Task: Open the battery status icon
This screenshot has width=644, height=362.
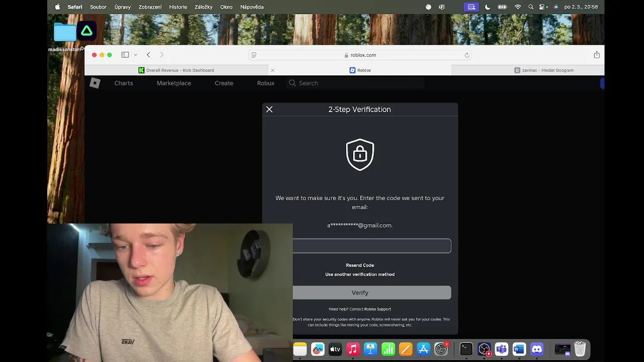Action: (x=502, y=7)
